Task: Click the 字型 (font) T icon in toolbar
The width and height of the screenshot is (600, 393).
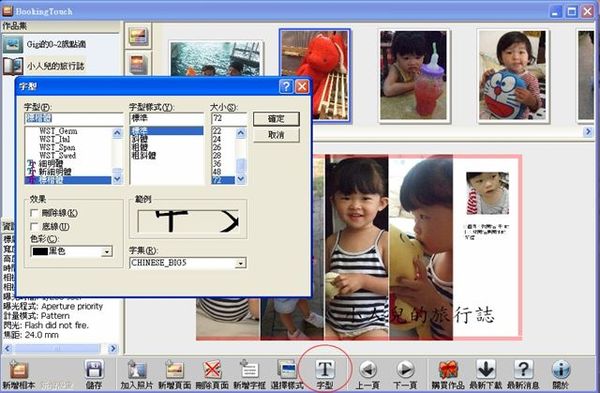Action: 325,370
